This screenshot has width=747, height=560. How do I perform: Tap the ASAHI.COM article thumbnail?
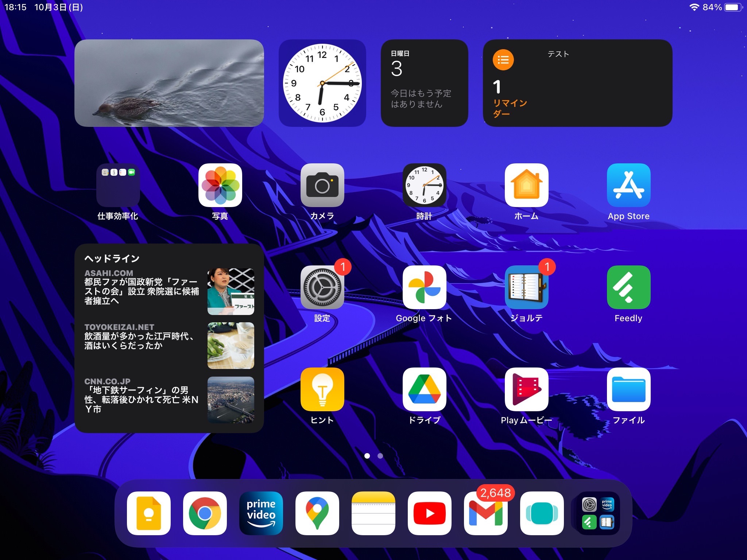pyautogui.click(x=231, y=292)
